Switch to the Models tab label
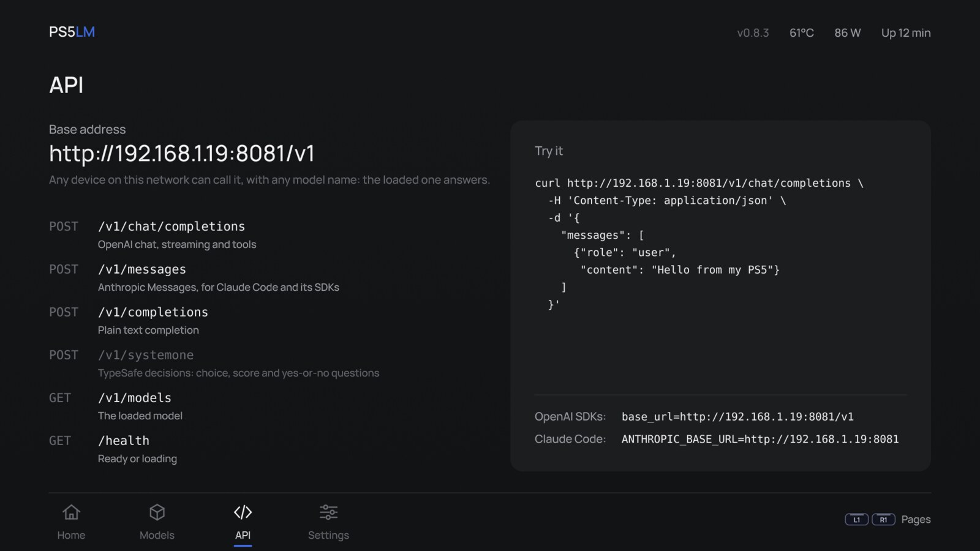This screenshot has width=980, height=551. 157,535
